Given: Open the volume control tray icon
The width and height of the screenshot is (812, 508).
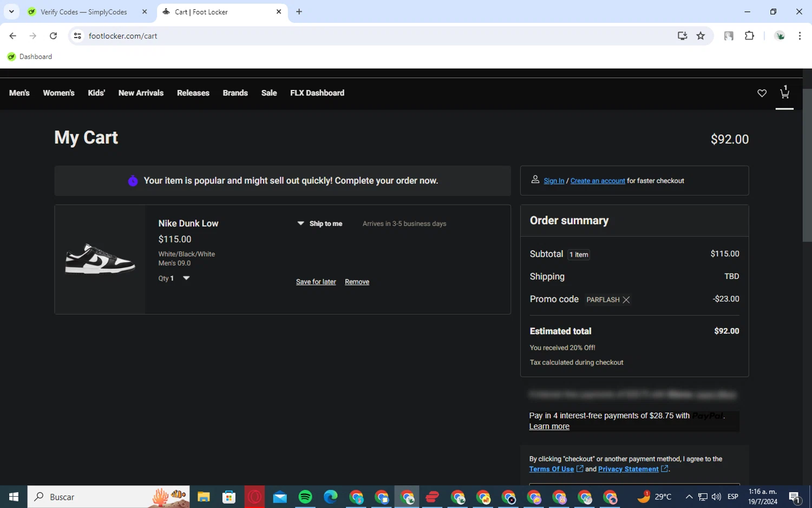Looking at the screenshot, I should tap(716, 497).
